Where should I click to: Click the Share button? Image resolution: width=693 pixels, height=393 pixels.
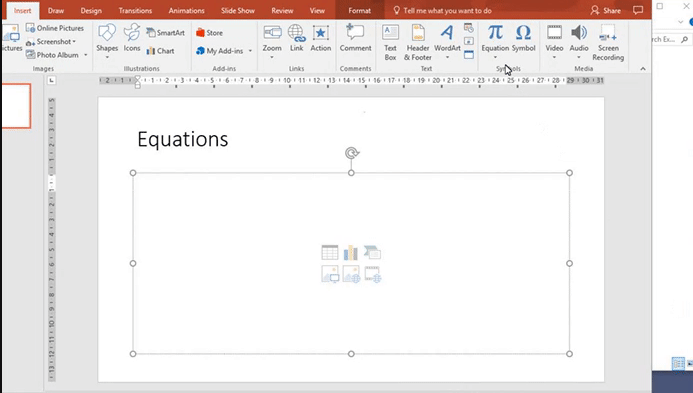click(606, 11)
